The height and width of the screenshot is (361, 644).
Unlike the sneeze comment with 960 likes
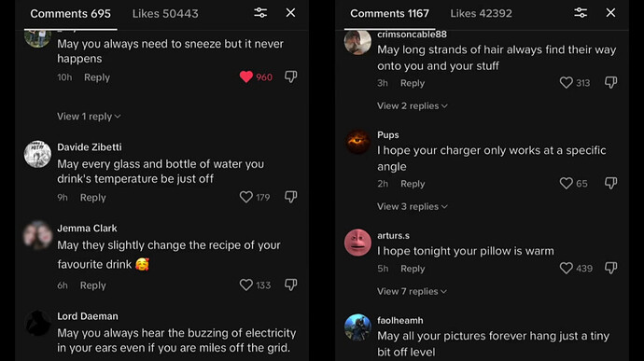246,76
